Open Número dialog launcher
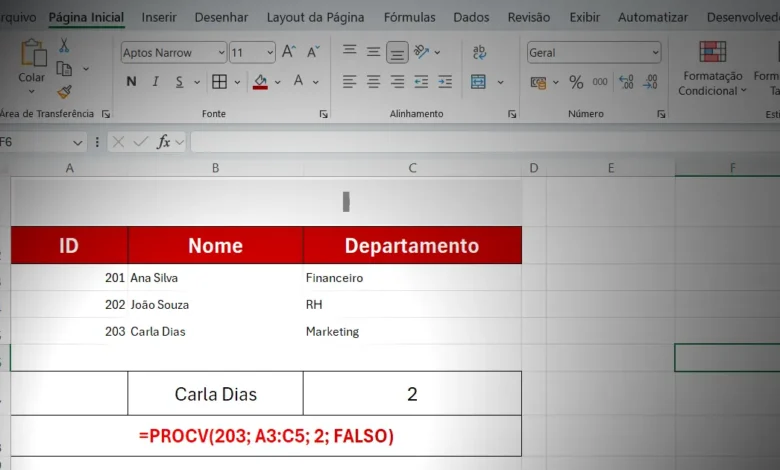Viewport: 780px width, 470px height. (x=661, y=114)
